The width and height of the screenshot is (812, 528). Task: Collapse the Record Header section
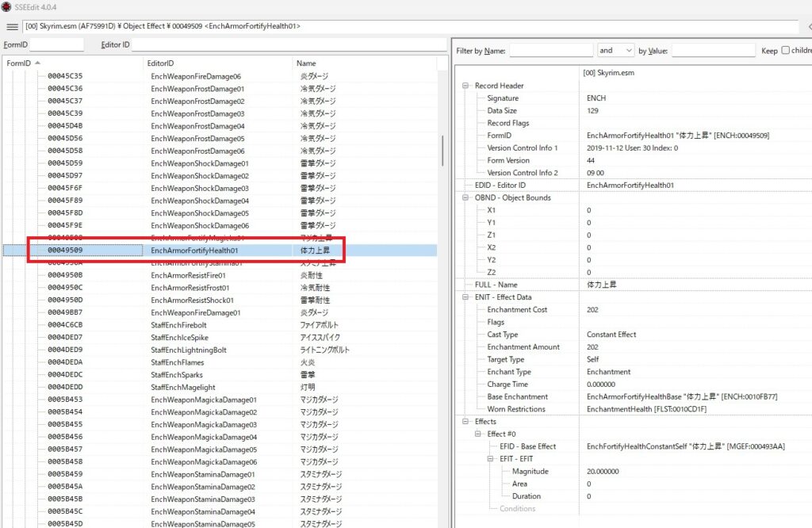[x=465, y=86]
